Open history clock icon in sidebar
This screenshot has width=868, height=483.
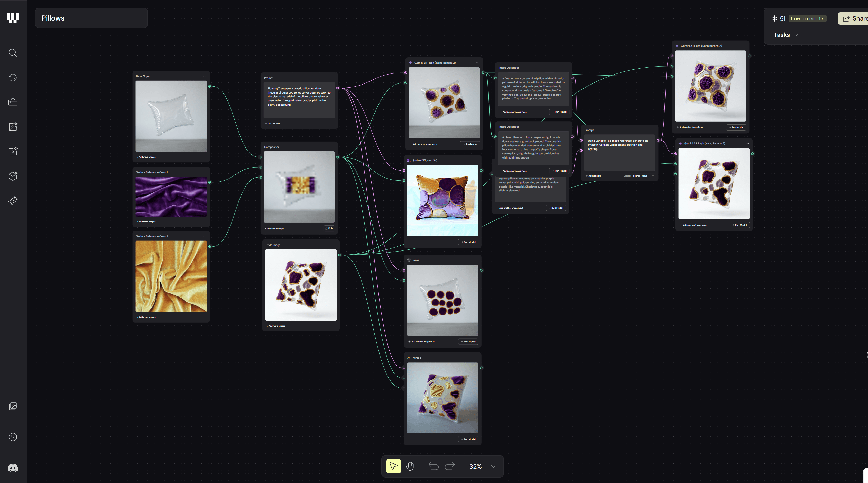coord(13,78)
